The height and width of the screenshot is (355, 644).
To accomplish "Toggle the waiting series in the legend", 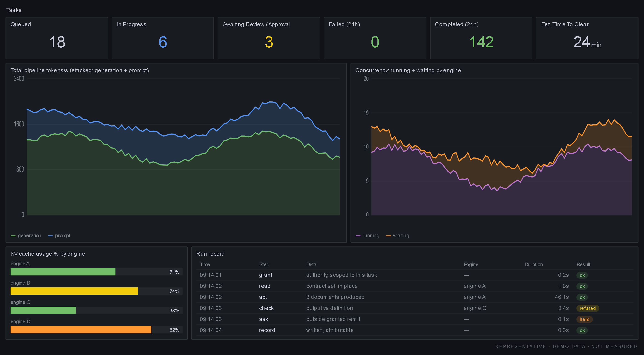I will click(397, 235).
